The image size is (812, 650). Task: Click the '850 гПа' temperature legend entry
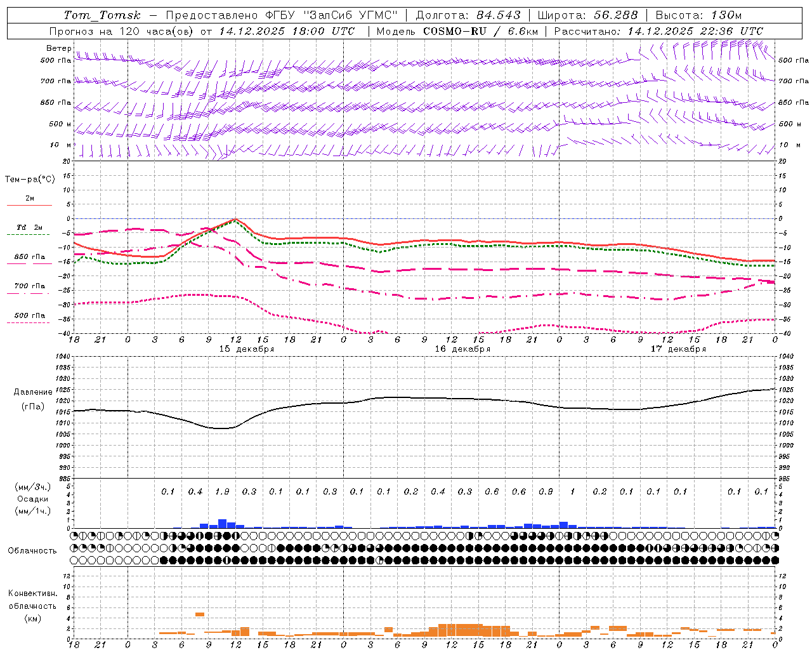(x=30, y=257)
